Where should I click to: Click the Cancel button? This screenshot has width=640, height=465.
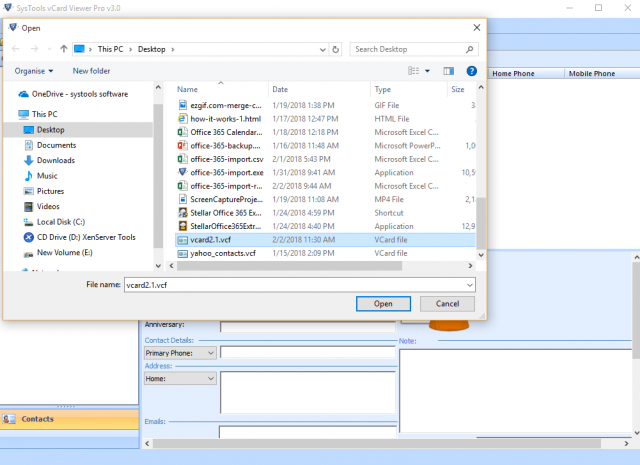(x=447, y=304)
